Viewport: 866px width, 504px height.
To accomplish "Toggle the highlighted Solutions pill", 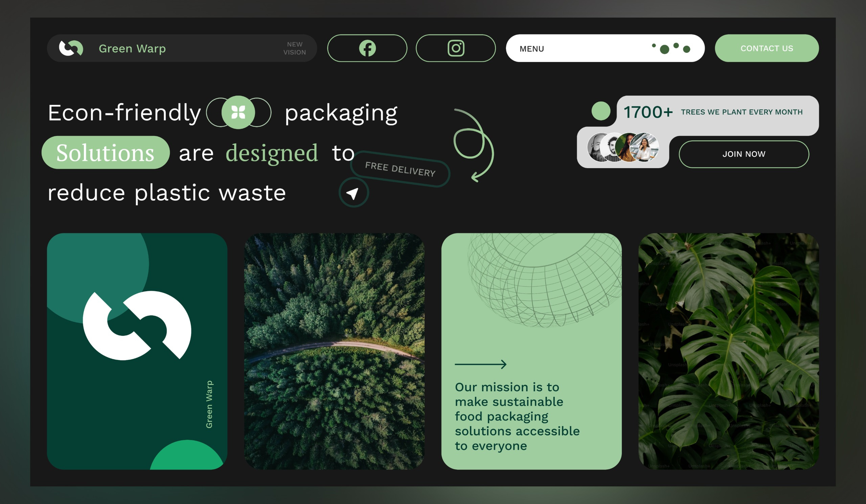I will (106, 153).
